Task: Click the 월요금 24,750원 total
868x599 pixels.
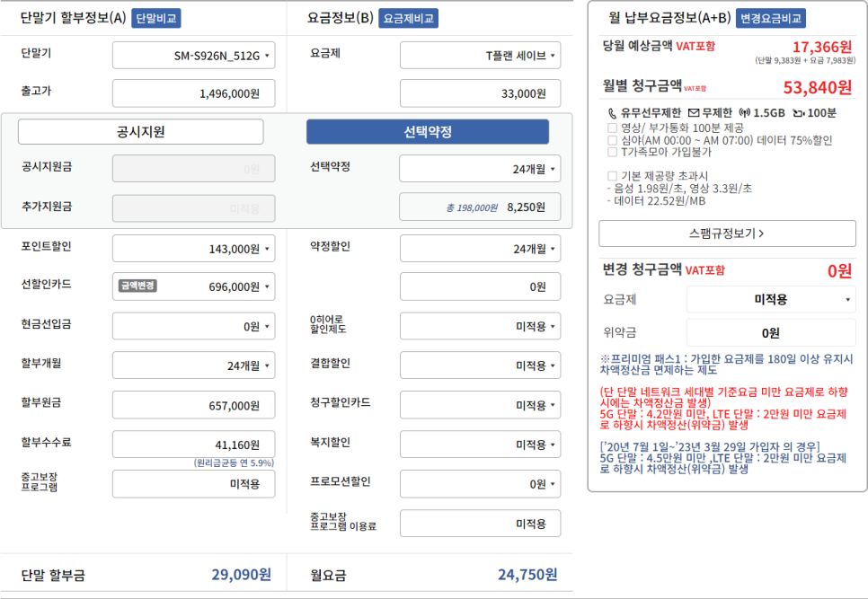Action: pos(527,575)
